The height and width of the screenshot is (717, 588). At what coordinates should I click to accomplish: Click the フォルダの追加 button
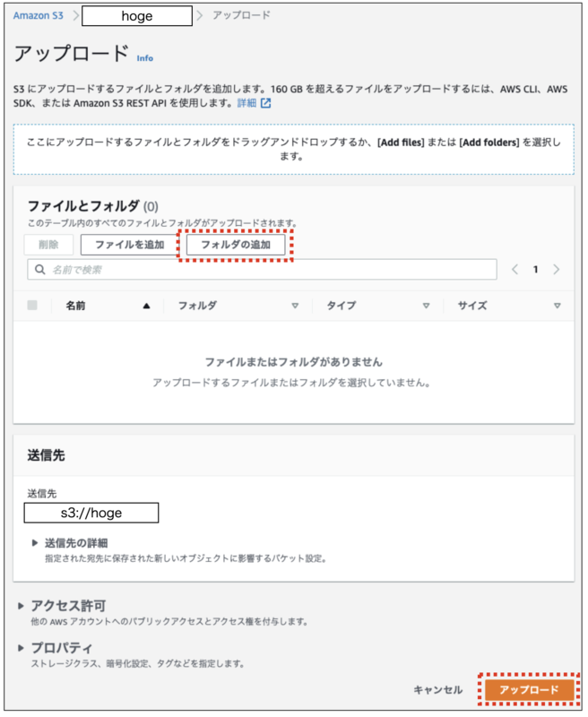click(x=236, y=245)
